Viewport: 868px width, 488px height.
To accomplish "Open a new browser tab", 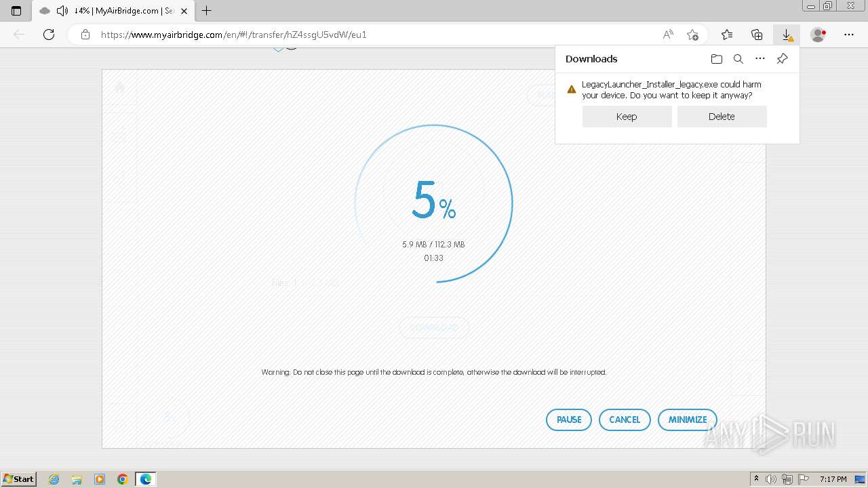I will coord(207,11).
